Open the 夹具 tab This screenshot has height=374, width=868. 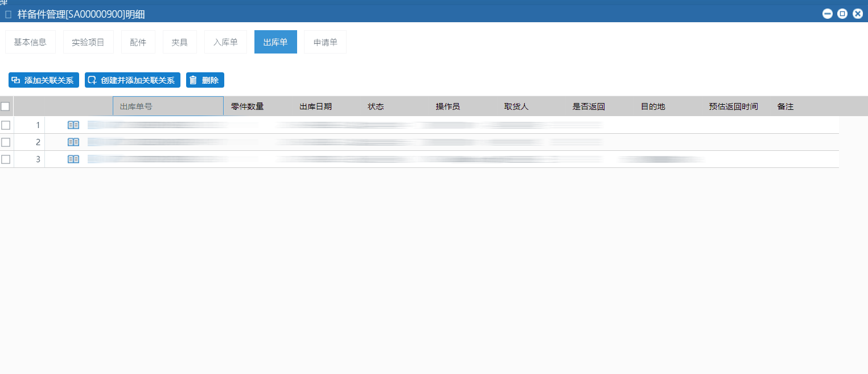tap(180, 42)
